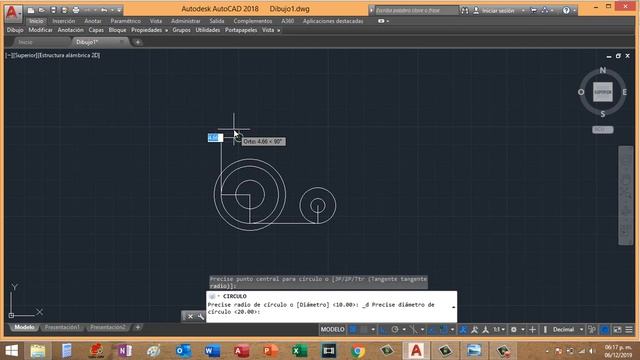The image size is (640, 360).
Task: Open the Aplicaciones destacadas ribbon tab
Action: (x=333, y=21)
